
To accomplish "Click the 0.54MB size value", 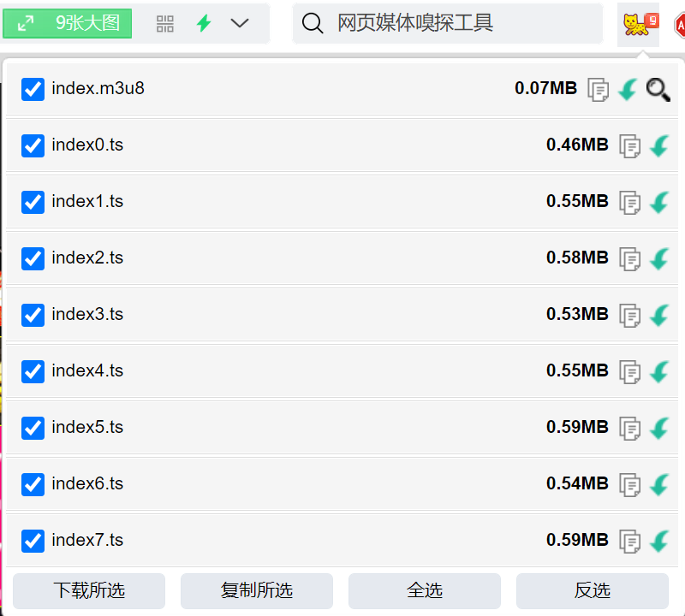I will point(577,483).
